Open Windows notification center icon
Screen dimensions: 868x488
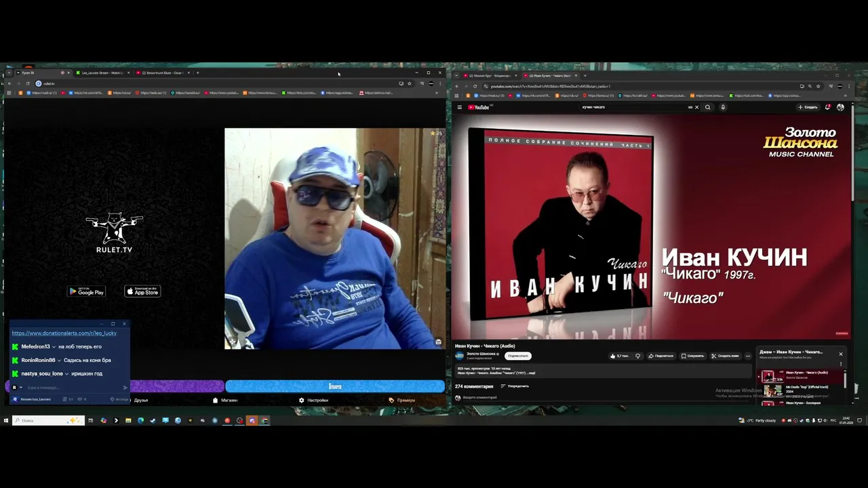(x=859, y=420)
